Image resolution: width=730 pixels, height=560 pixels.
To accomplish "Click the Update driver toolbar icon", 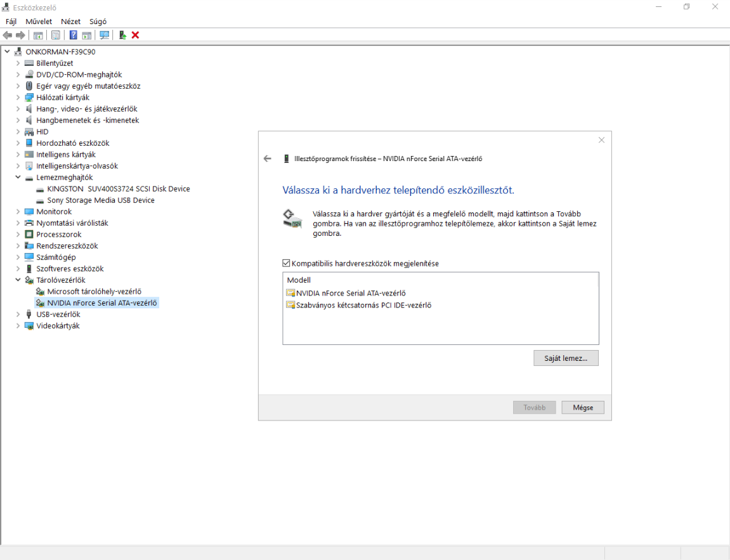I will click(x=122, y=36).
